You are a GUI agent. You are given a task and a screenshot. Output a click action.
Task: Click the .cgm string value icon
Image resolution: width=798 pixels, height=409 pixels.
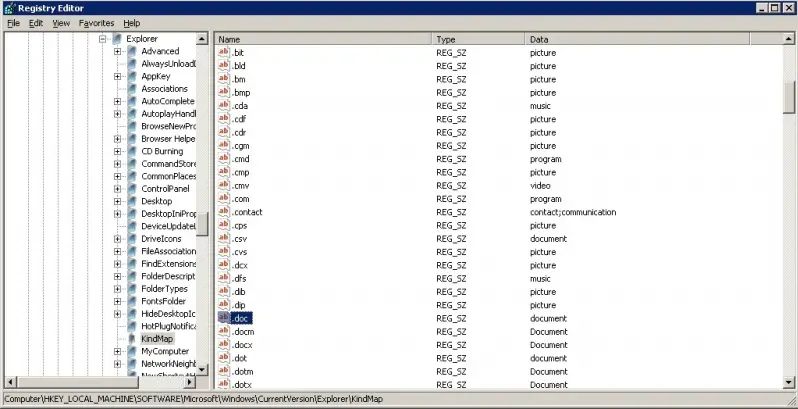tap(223, 145)
